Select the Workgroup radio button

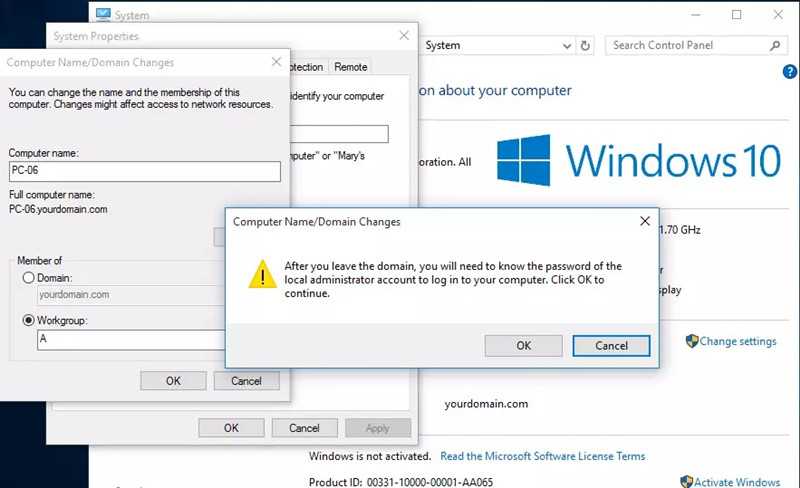pyautogui.click(x=28, y=320)
